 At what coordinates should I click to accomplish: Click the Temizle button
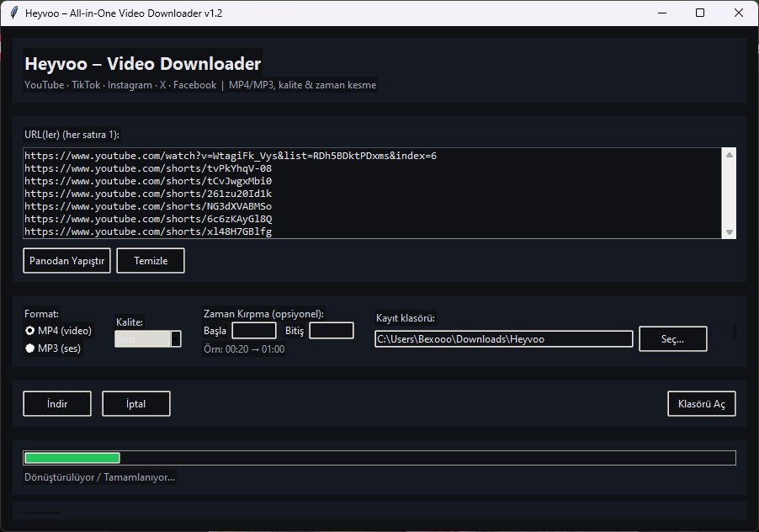[x=151, y=260]
